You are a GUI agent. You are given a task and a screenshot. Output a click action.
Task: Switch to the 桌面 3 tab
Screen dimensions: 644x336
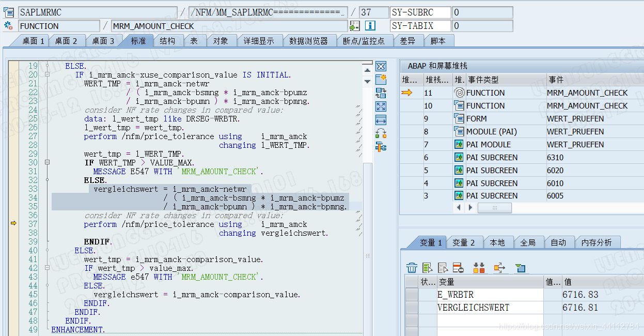103,41
